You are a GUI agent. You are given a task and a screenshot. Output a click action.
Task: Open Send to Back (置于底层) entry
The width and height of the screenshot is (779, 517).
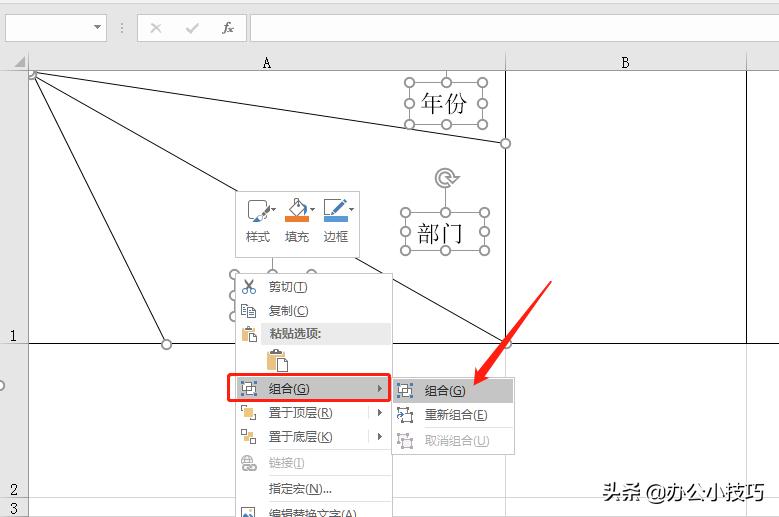[x=313, y=437]
